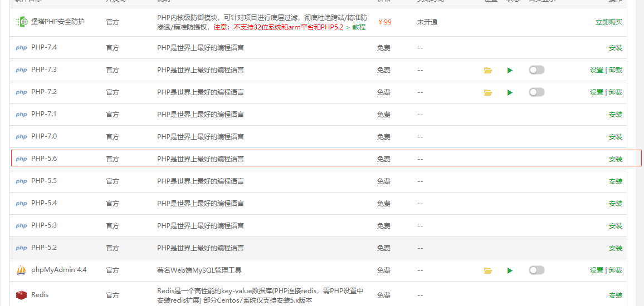Click the 著名Web端MySQL管理工具 description
The width and height of the screenshot is (644, 306).
(x=199, y=270)
